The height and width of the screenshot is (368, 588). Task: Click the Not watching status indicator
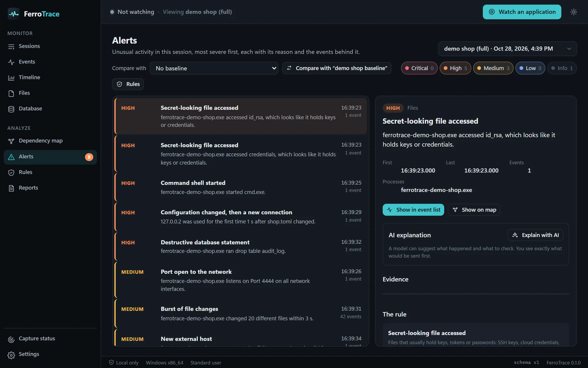pyautogui.click(x=132, y=12)
